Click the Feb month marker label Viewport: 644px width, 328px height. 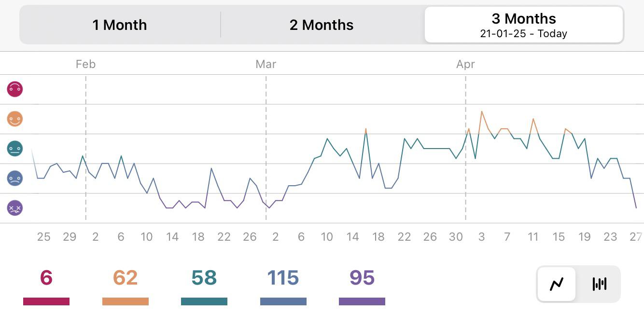click(85, 64)
